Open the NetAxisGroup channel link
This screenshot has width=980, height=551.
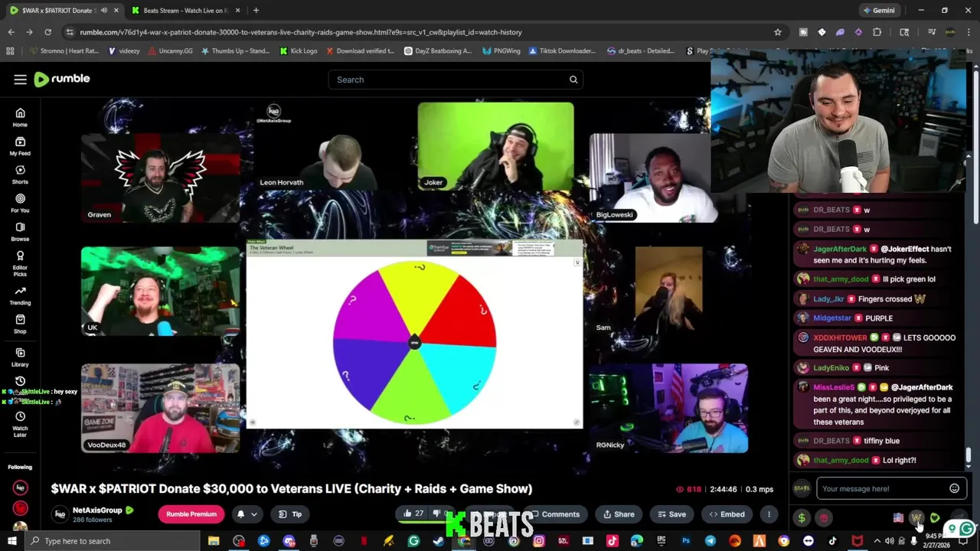[x=97, y=510]
